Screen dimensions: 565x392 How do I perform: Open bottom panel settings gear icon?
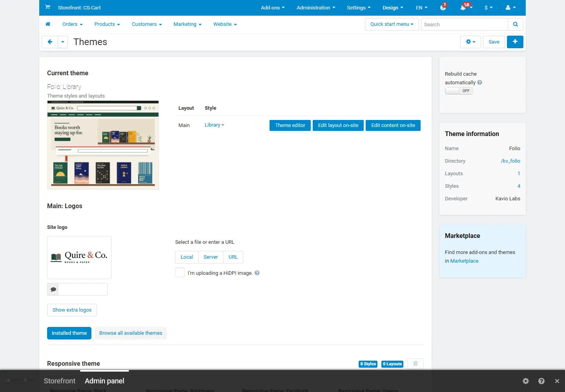pos(526,381)
